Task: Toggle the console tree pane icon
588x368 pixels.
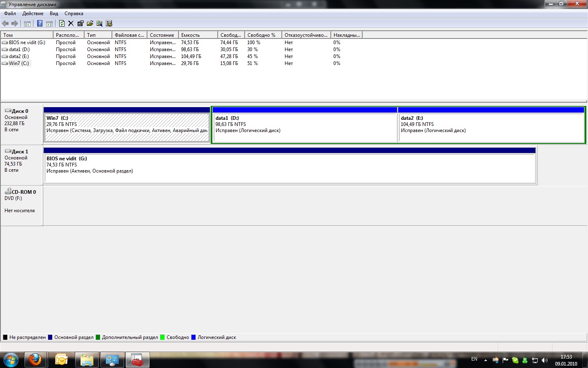Action: pos(27,24)
